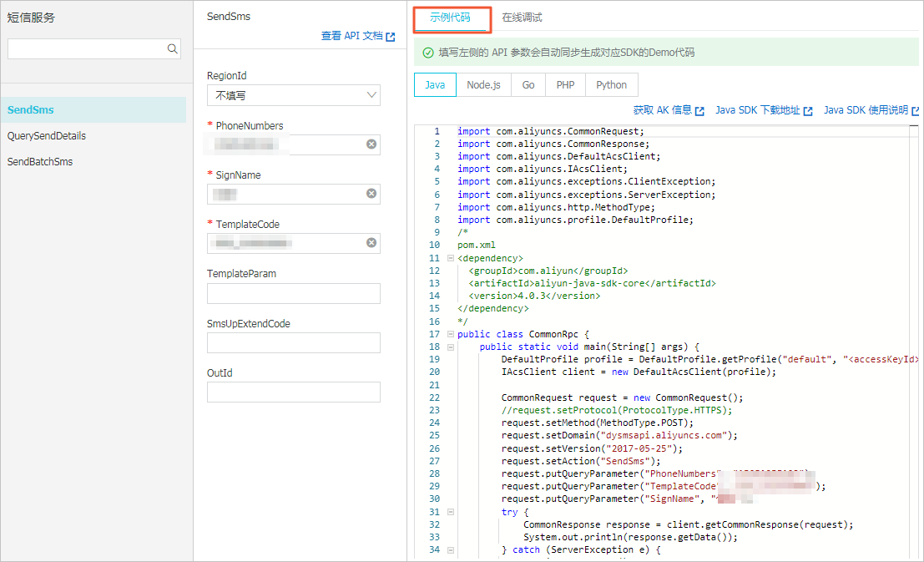
Task: Click external-link icon next to 查看 API 文档
Action: point(390,37)
